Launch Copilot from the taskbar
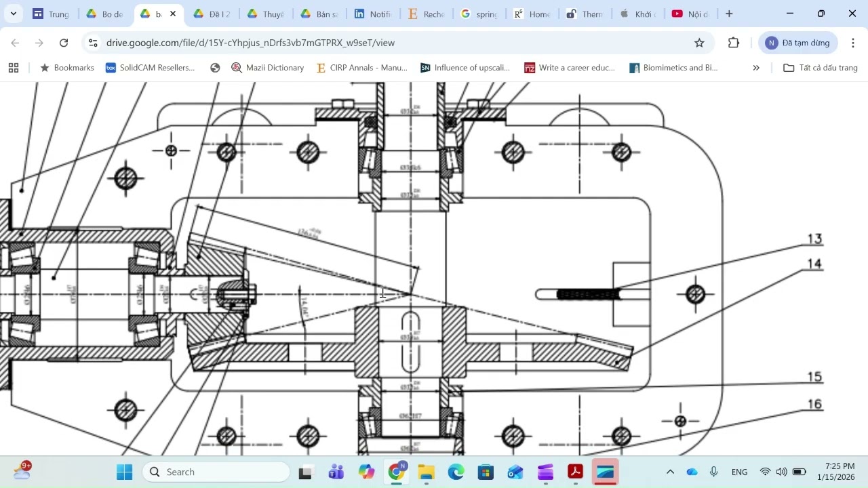 click(x=367, y=472)
